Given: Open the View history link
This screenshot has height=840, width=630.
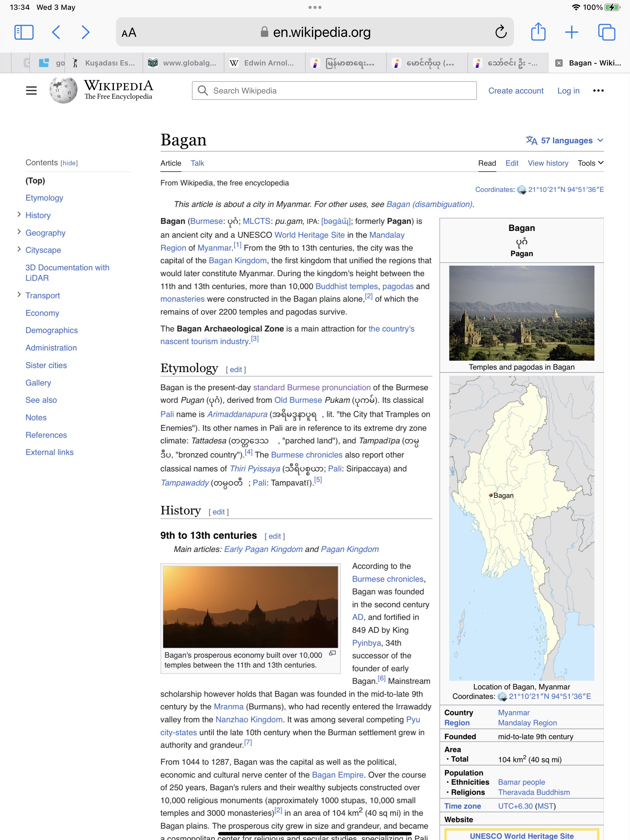Looking at the screenshot, I should tap(548, 163).
